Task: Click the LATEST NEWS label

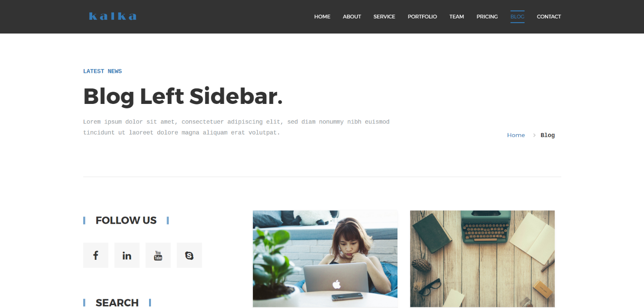Action: pos(102,71)
